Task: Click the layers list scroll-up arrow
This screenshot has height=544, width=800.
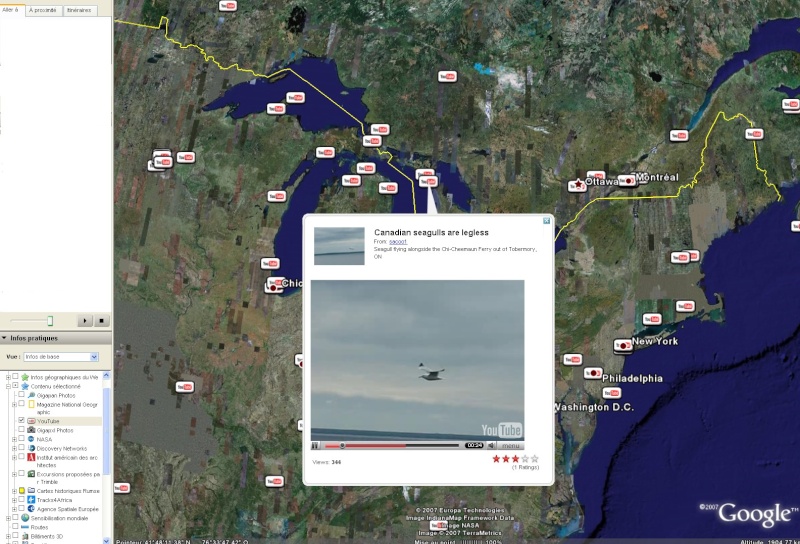Action: [106, 375]
